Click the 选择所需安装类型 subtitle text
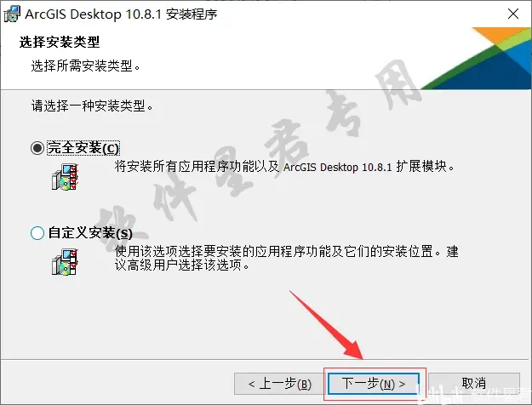This screenshot has width=532, height=405. [x=85, y=66]
